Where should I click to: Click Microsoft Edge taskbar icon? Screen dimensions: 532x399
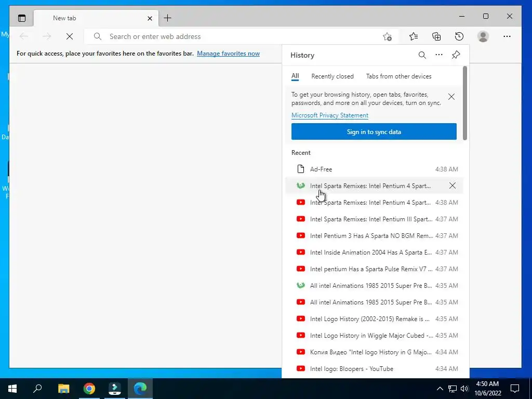tap(140, 389)
